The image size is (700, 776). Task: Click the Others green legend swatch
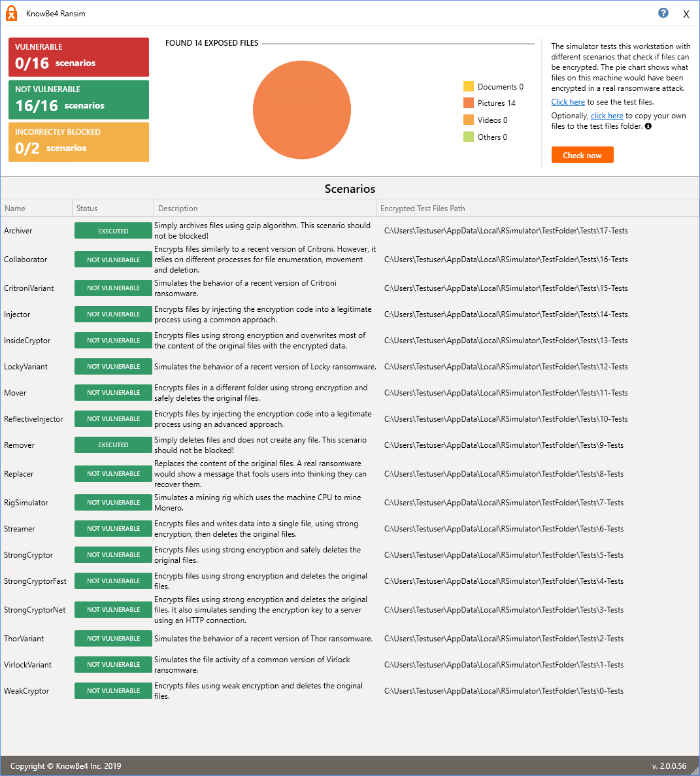point(469,137)
